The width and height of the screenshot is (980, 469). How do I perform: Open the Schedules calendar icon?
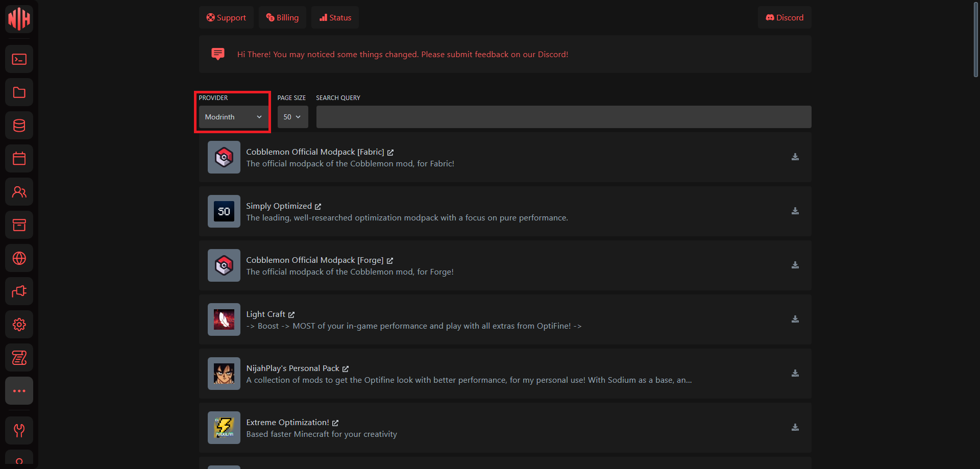[x=19, y=159]
